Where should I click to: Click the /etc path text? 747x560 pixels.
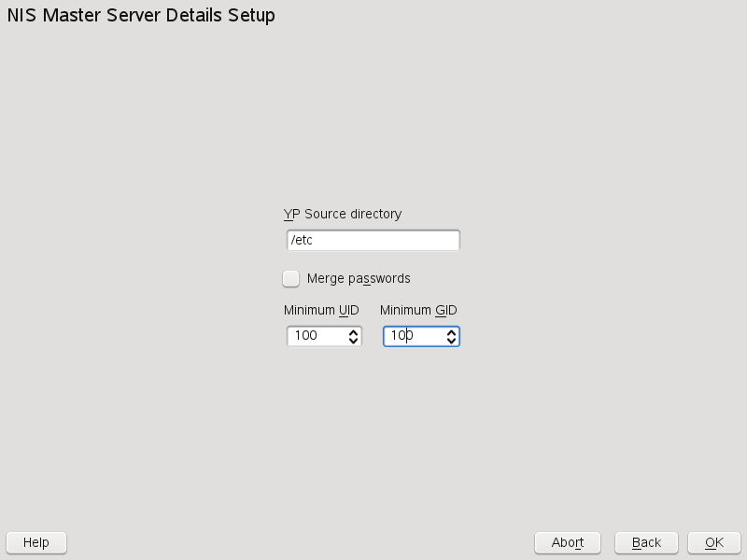pyautogui.click(x=301, y=241)
